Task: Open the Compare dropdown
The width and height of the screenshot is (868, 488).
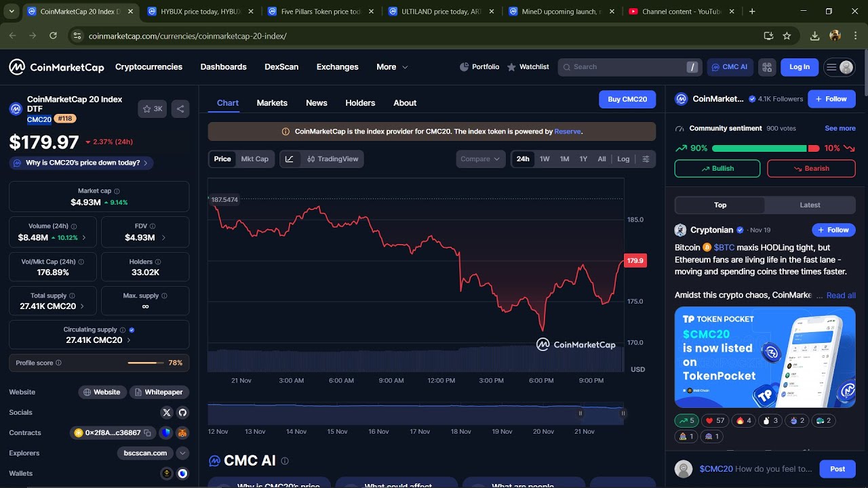Action: point(480,159)
